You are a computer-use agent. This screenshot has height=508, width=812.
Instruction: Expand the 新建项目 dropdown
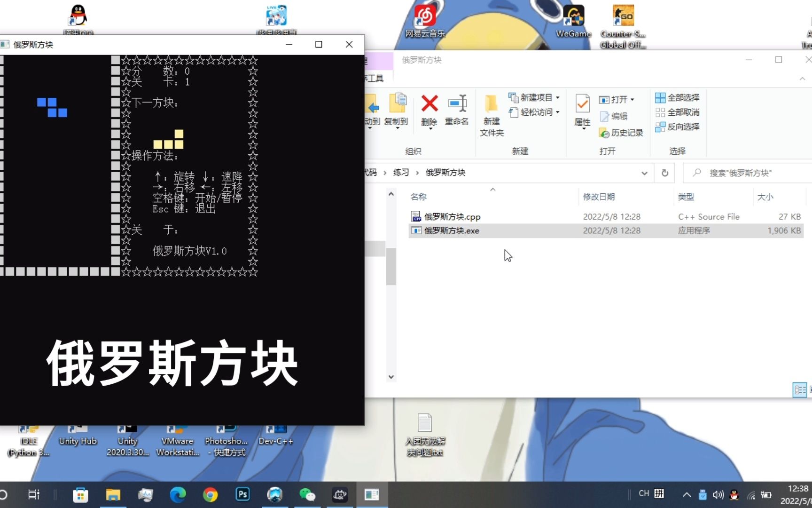coord(557,97)
